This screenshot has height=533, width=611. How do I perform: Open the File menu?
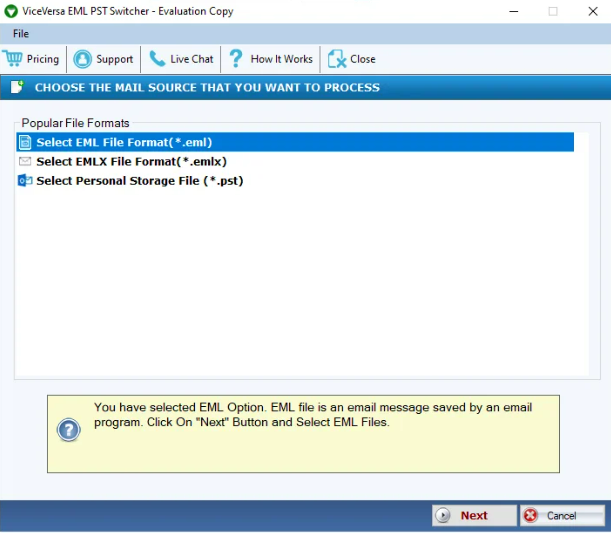(x=21, y=34)
